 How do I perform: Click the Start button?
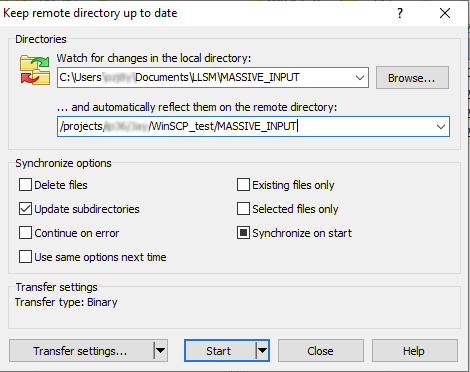coord(220,351)
